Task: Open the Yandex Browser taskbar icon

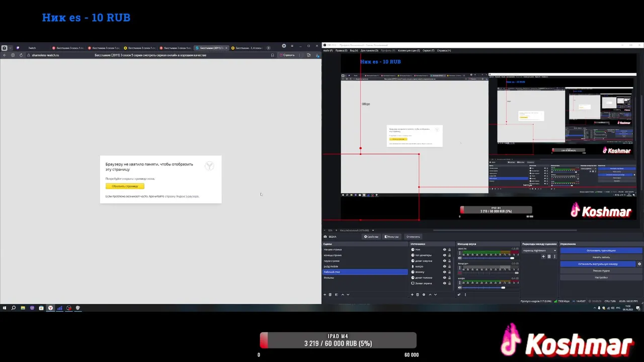Action: point(50,308)
